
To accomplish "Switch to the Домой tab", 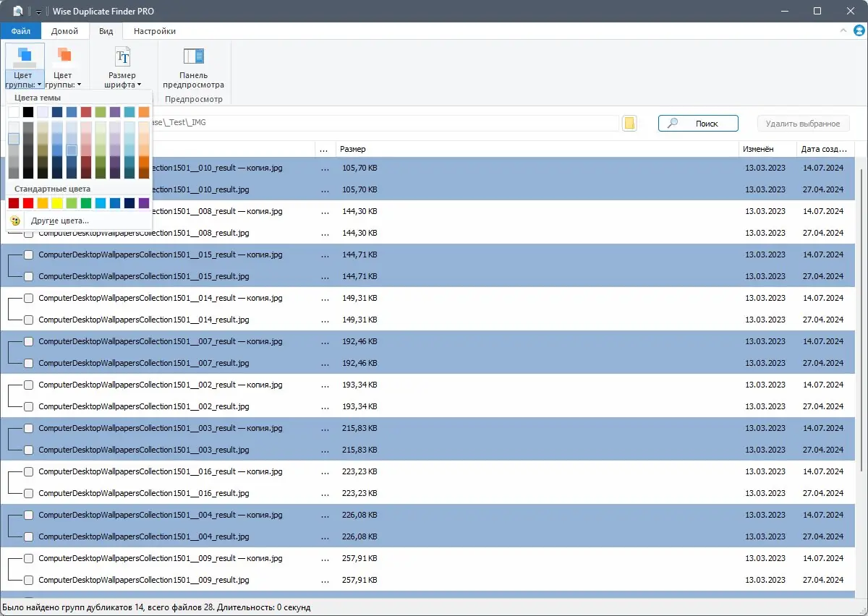I will (64, 31).
